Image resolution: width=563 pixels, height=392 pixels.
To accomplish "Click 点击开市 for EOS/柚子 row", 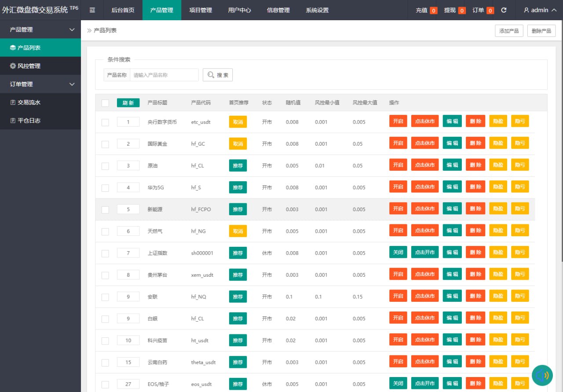I will 425,384.
